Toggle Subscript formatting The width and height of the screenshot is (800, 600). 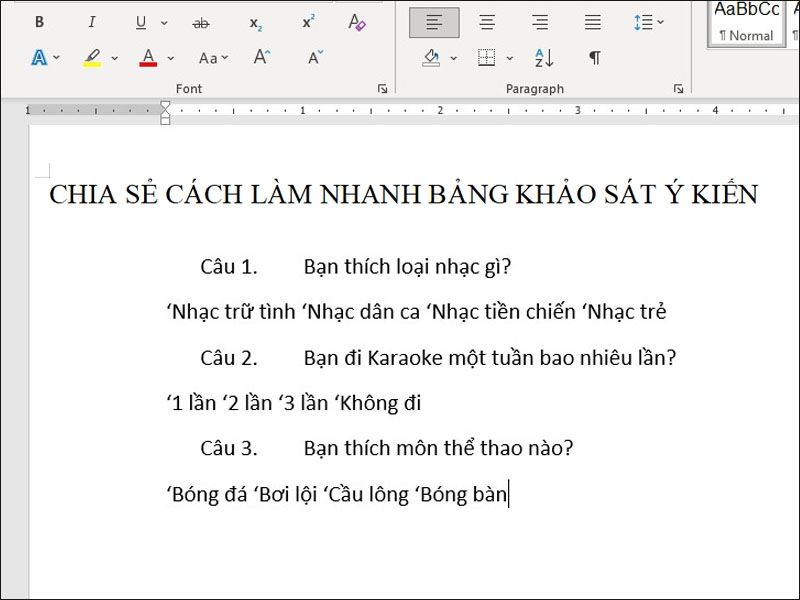[256, 23]
